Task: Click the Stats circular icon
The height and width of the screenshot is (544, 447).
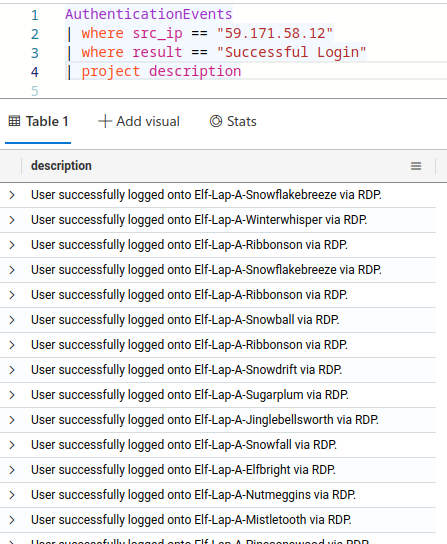Action: point(216,121)
